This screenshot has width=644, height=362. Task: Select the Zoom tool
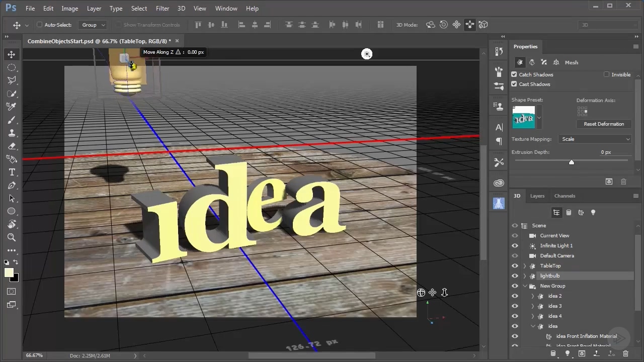click(12, 237)
